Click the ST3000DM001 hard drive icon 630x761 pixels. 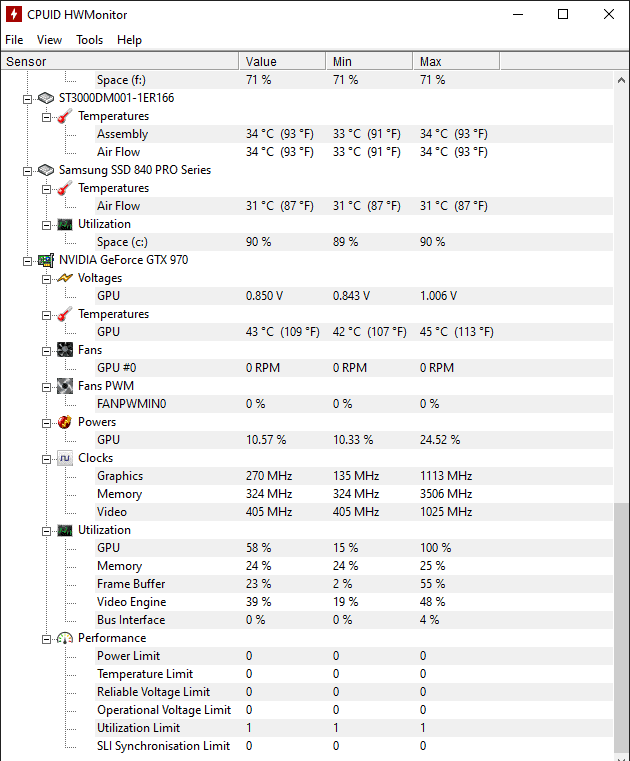[46, 98]
